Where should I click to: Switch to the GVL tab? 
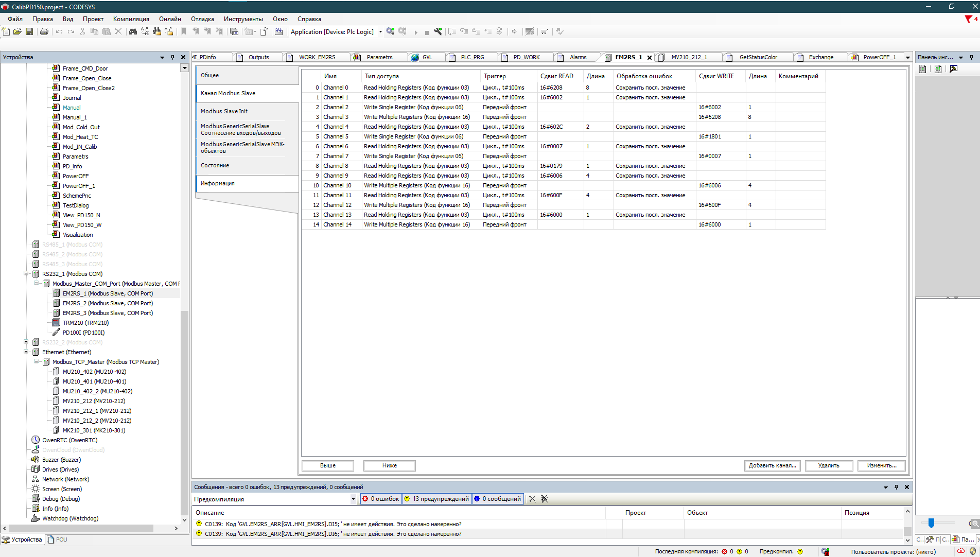[x=427, y=57]
